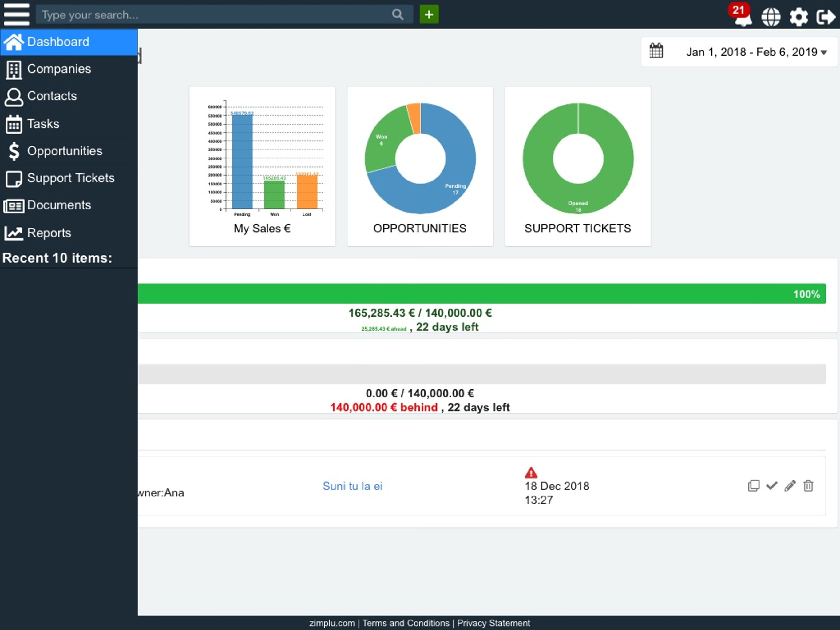Open Companies in sidebar
The width and height of the screenshot is (840, 630).
[x=69, y=69]
